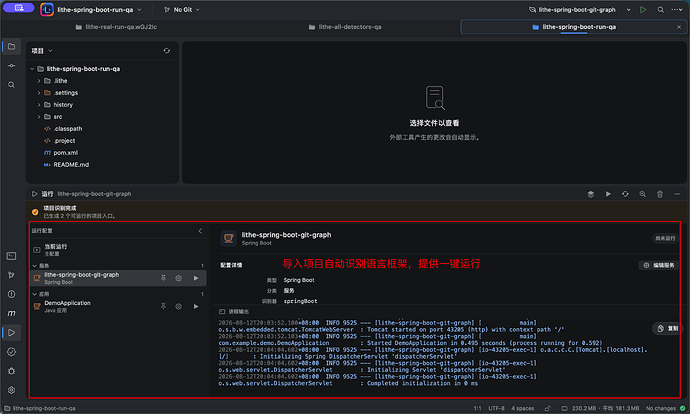690x414 pixels.
Task: Open the terminal panel sidebar icon
Action: (x=11, y=256)
